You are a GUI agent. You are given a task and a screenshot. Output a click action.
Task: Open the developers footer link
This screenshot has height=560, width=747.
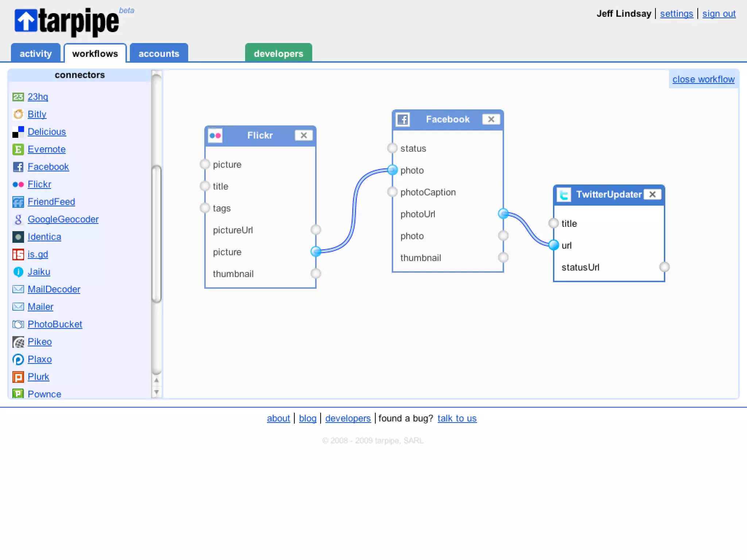(x=348, y=418)
